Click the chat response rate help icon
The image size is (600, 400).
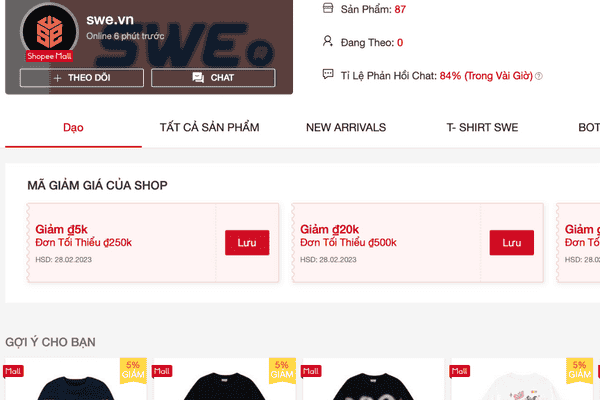point(539,76)
